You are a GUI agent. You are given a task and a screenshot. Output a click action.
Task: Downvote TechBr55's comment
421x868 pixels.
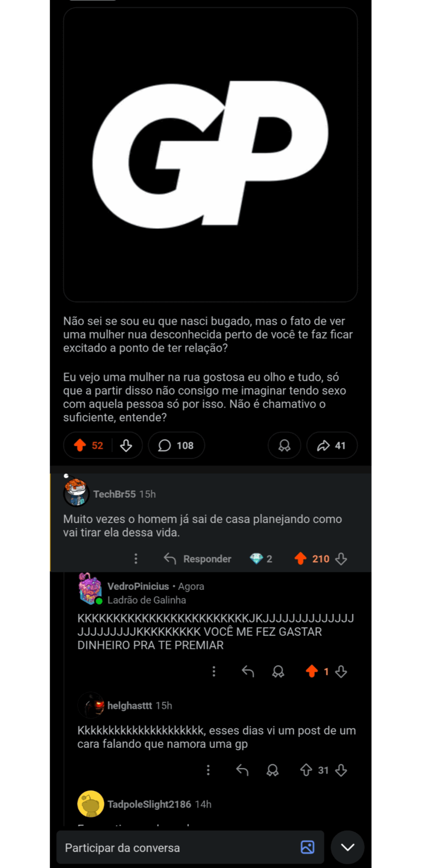pyautogui.click(x=341, y=559)
